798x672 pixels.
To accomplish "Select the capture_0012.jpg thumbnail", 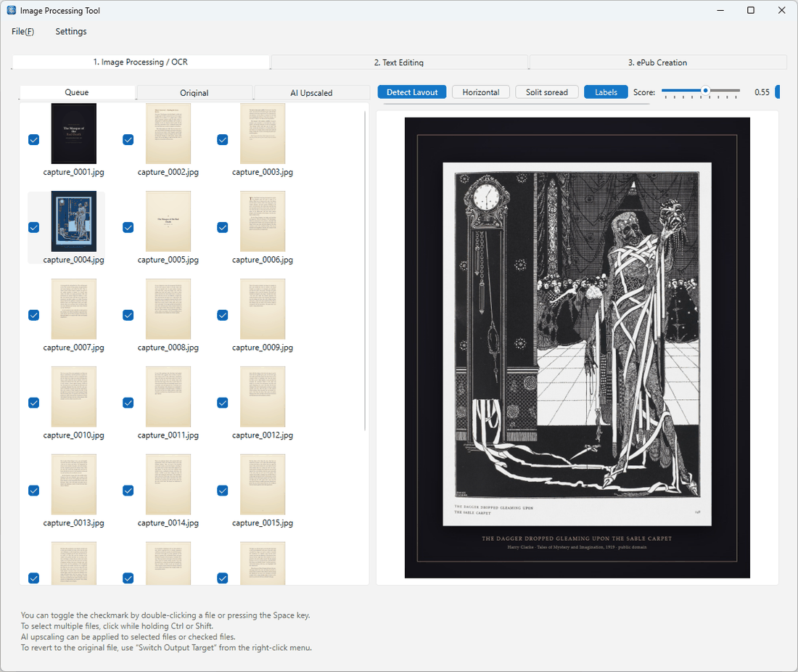I will 263,396.
